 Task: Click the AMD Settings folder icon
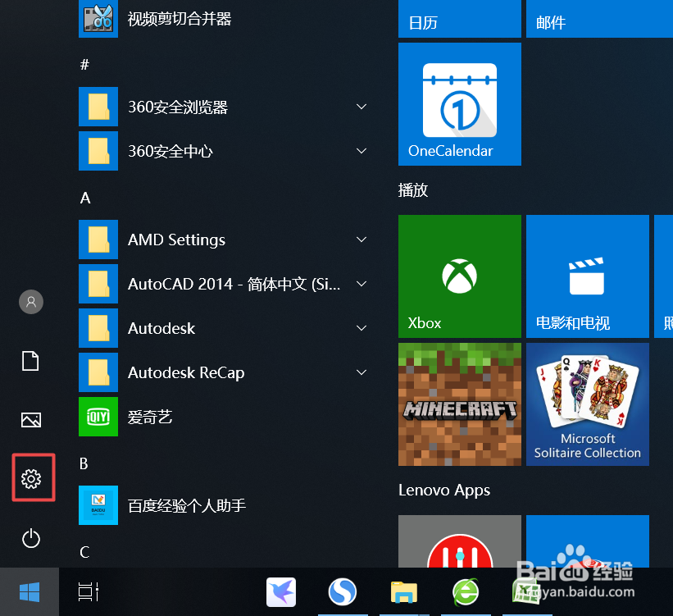pyautogui.click(x=98, y=240)
